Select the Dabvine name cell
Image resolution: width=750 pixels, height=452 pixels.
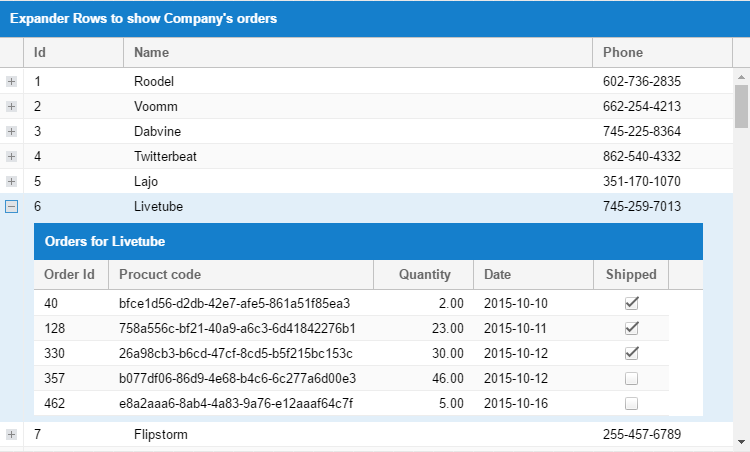point(358,131)
